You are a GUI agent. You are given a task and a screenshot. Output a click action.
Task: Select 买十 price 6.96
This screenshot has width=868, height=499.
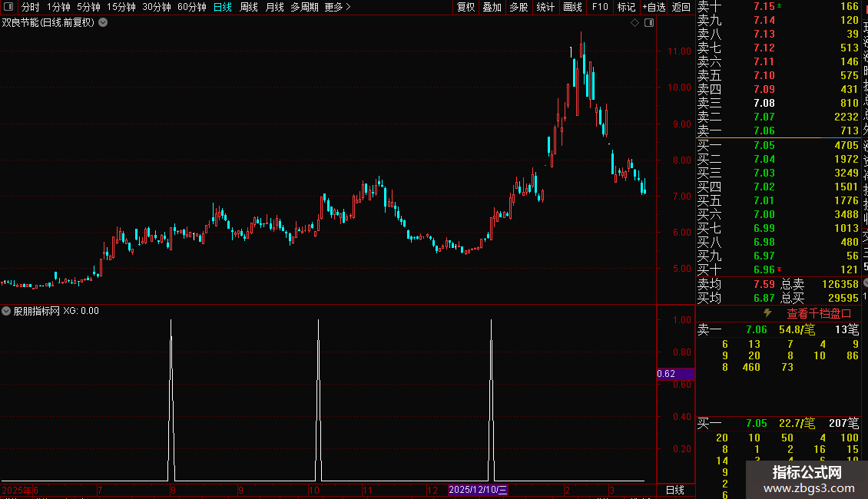click(764, 269)
